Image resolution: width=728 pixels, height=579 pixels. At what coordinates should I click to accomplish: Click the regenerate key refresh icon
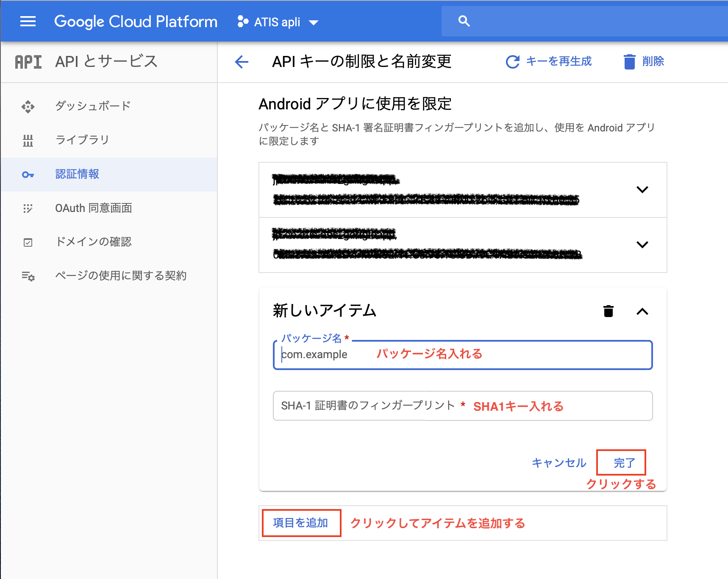point(513,62)
